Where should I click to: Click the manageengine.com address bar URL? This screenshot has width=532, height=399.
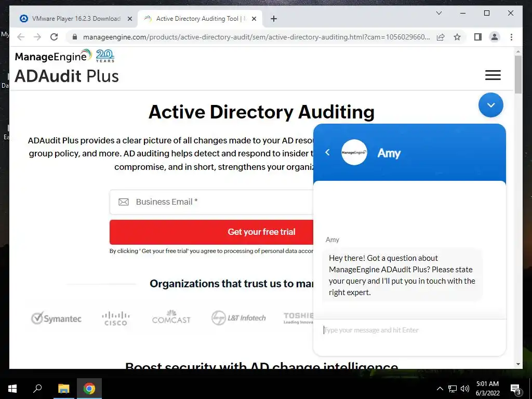(x=256, y=37)
